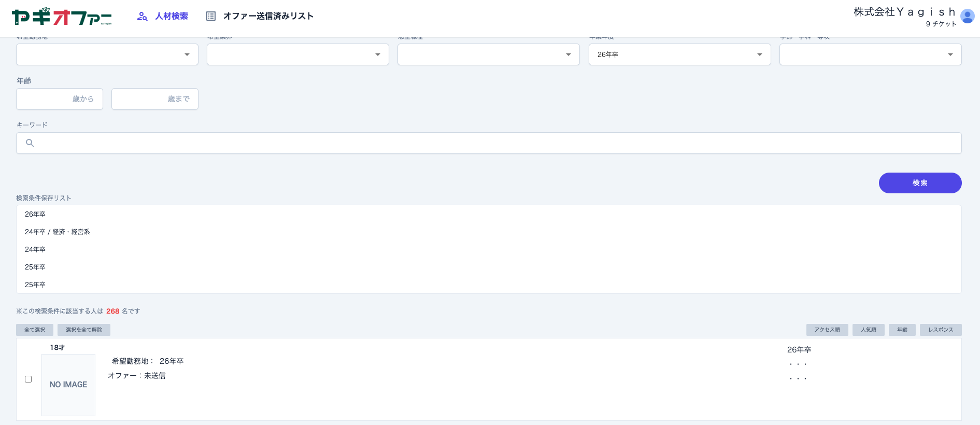Screen dimensions: 980x425
Task: Click the 歳まで maximum age field
Action: (155, 99)
